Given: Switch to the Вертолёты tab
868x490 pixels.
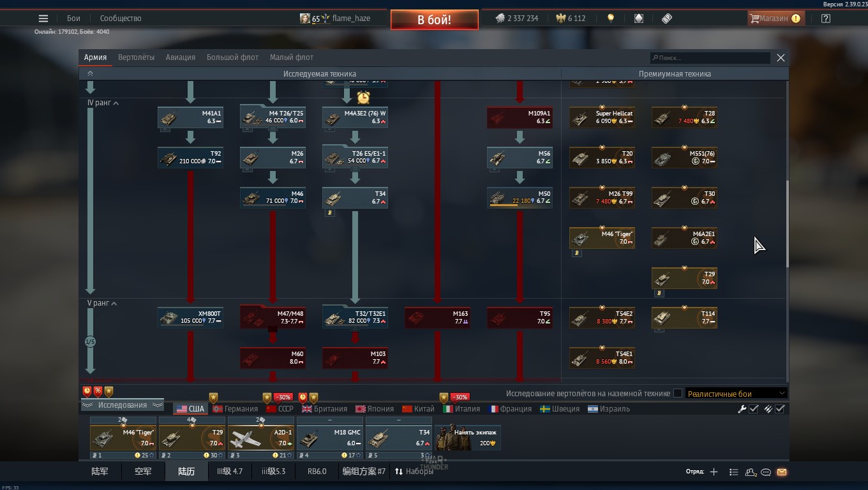Looking at the screenshot, I should click(136, 57).
